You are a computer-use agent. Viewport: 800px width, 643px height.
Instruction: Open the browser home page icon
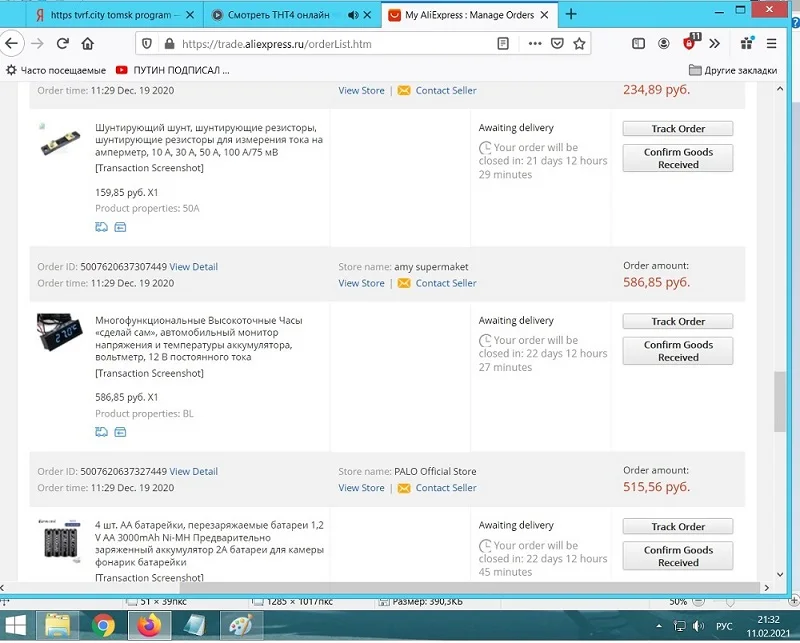coord(88,44)
